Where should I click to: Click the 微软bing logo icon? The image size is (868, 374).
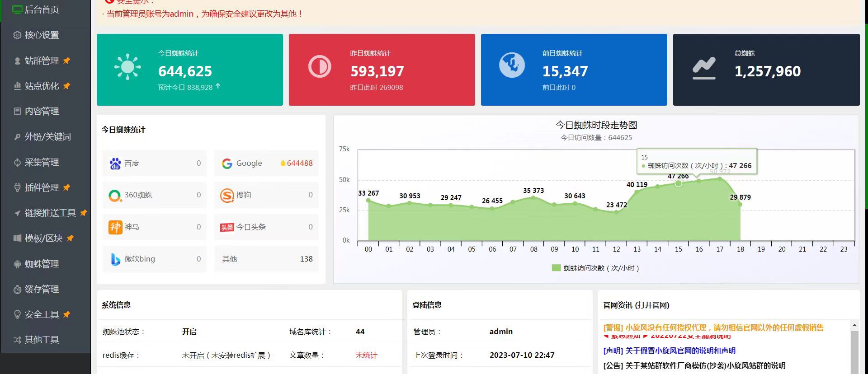click(x=116, y=259)
